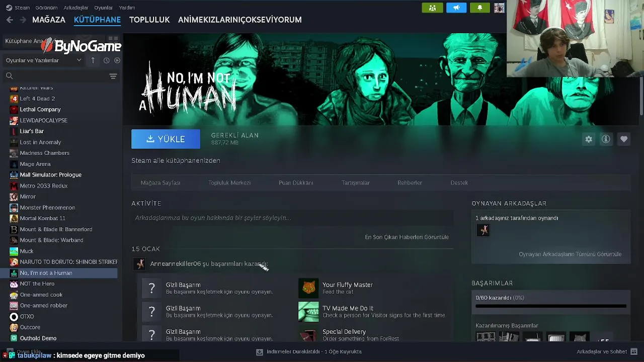Viewport: 644px width, 362px height.
Task: Select Outhold Demo in library
Action: click(x=38, y=338)
